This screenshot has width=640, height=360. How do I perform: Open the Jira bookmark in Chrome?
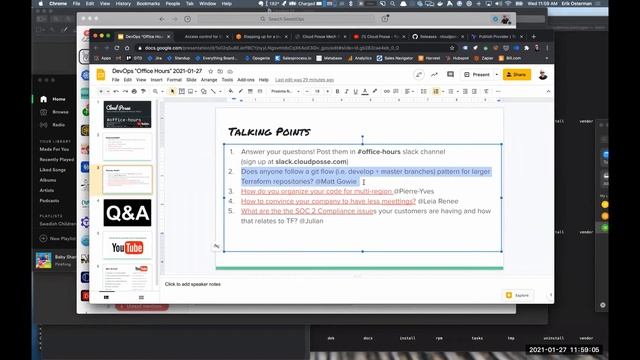[x=155, y=58]
